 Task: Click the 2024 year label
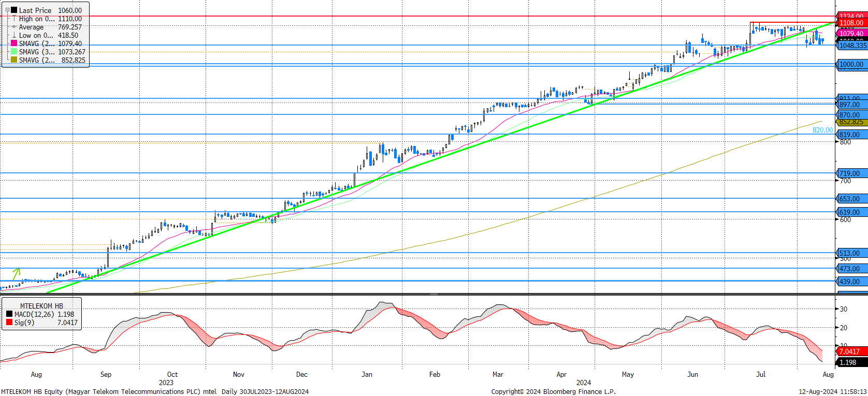click(x=584, y=383)
